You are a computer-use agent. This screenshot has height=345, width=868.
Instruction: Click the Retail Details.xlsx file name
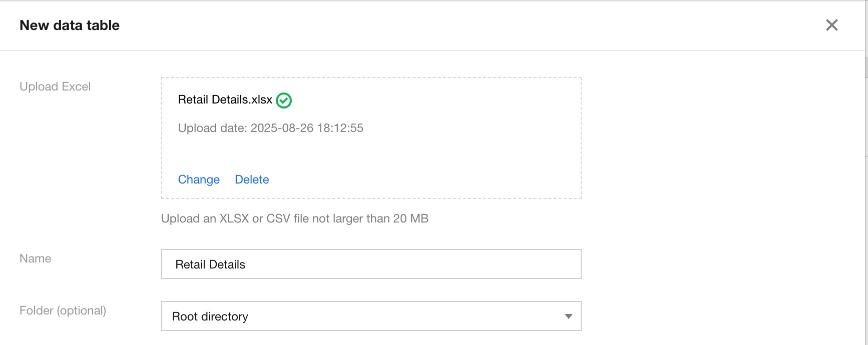click(x=225, y=99)
